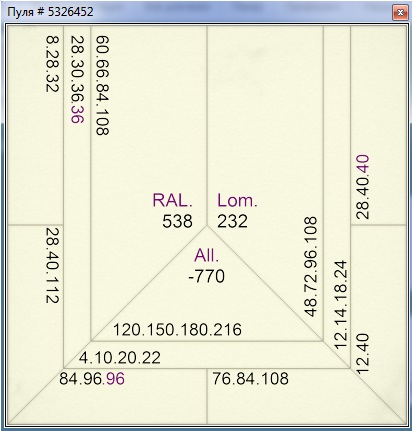Select the All. score -770
Screen dimensions: 412x431
(207, 276)
